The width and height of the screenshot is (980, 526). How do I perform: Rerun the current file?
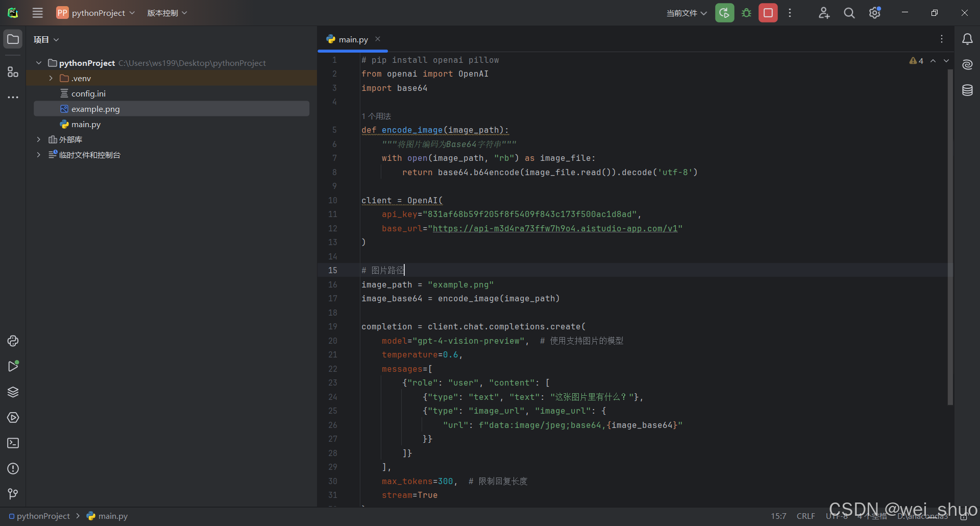tap(724, 13)
